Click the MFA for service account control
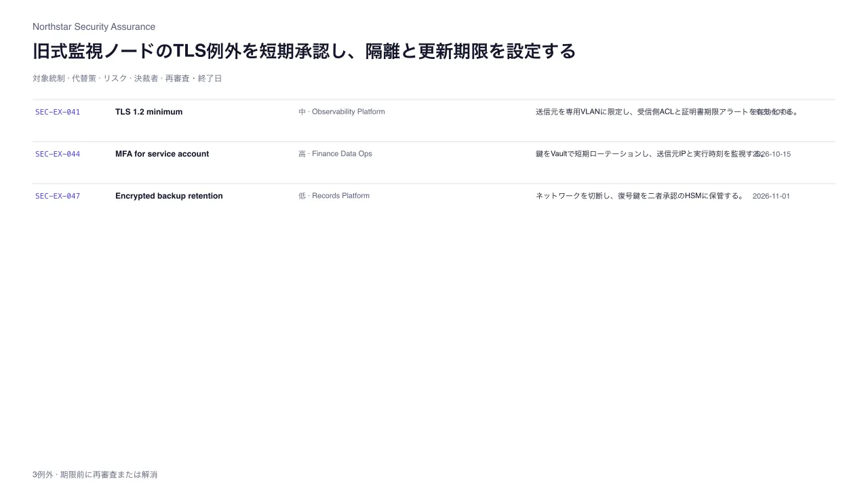 click(x=162, y=154)
